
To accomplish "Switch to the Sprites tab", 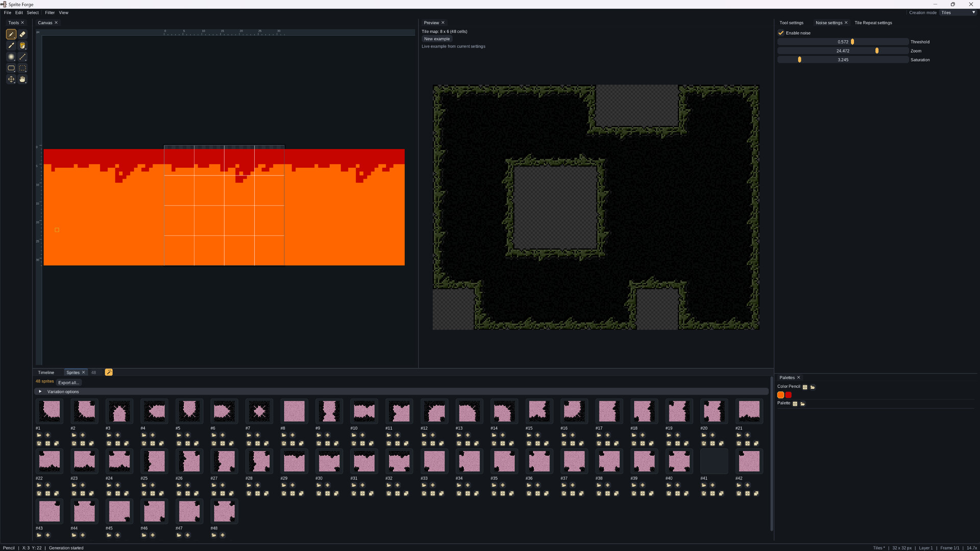I will click(73, 372).
